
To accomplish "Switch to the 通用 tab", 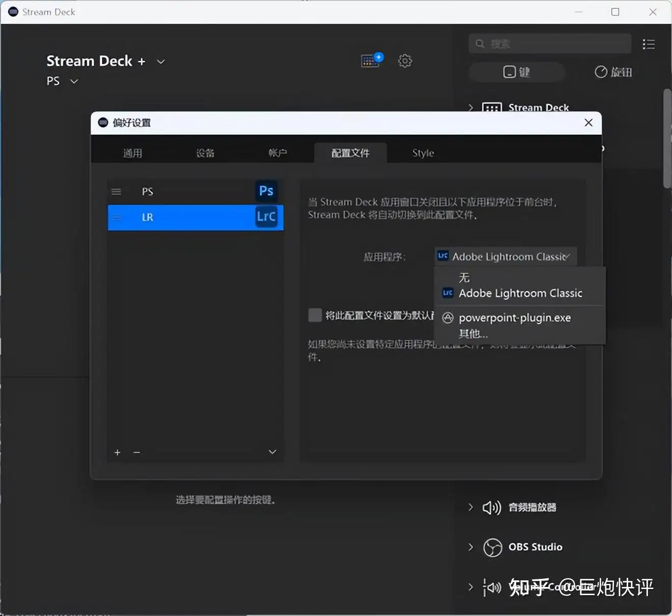I will click(132, 153).
